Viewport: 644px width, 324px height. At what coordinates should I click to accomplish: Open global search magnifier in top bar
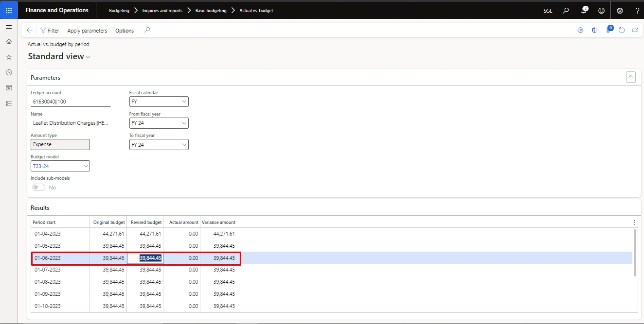pyautogui.click(x=566, y=10)
